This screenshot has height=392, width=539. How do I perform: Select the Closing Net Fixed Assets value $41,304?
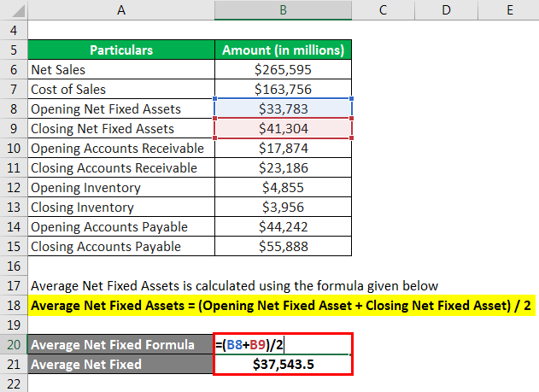click(283, 128)
